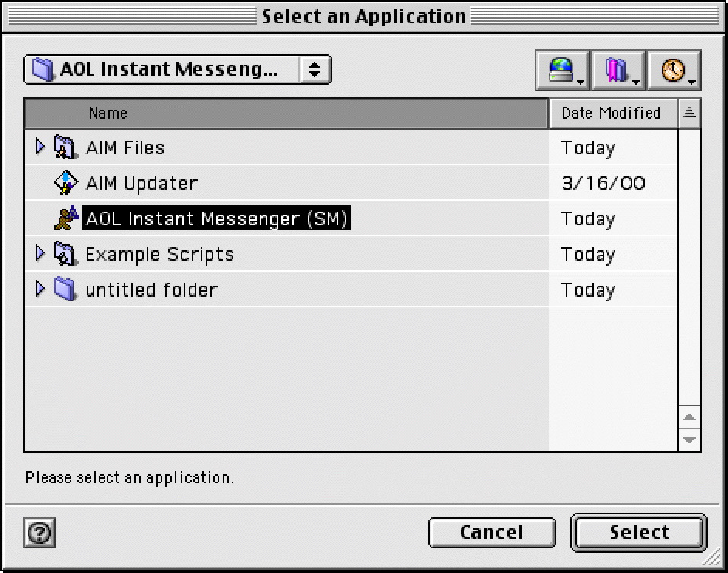Expand the Example Scripts disclosure triangle
Image resolution: width=728 pixels, height=573 pixels.
40,253
